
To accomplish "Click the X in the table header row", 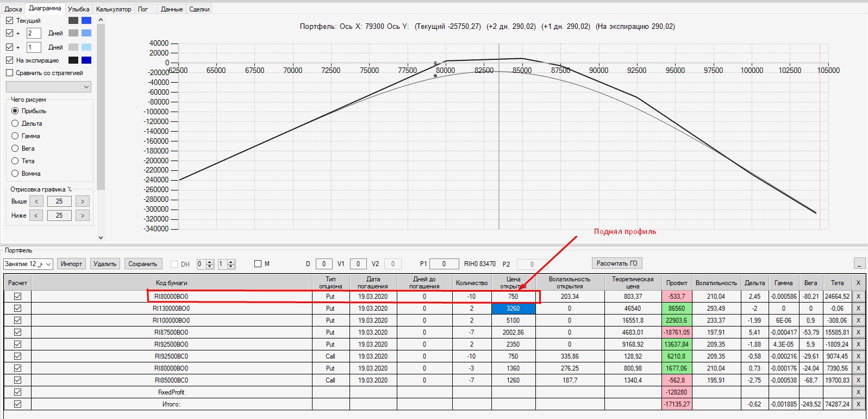I will (858, 283).
